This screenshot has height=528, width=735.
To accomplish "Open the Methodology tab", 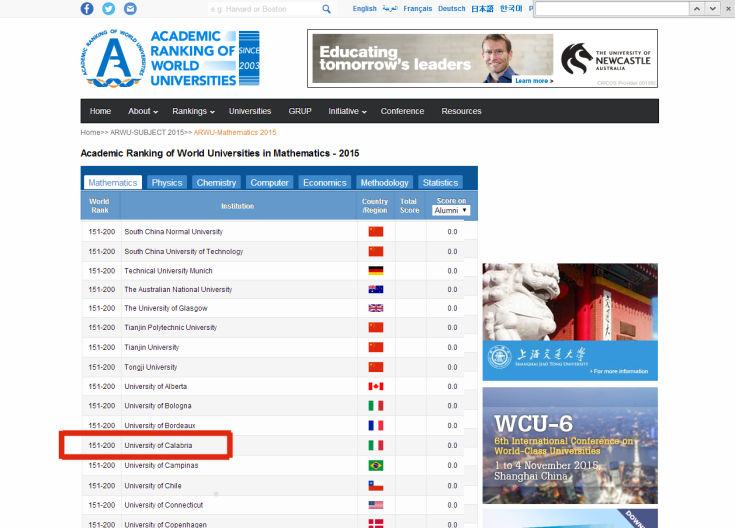I will click(x=384, y=182).
